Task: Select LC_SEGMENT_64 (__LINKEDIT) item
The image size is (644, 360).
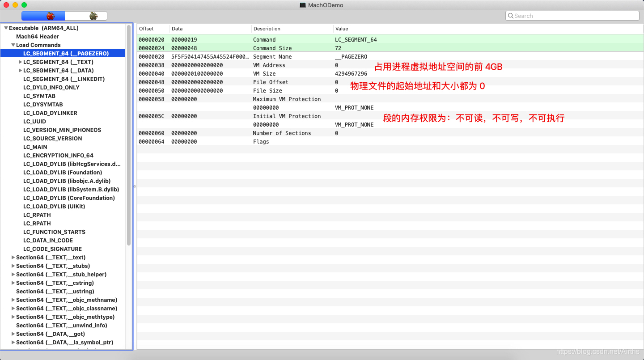Action: (x=64, y=79)
